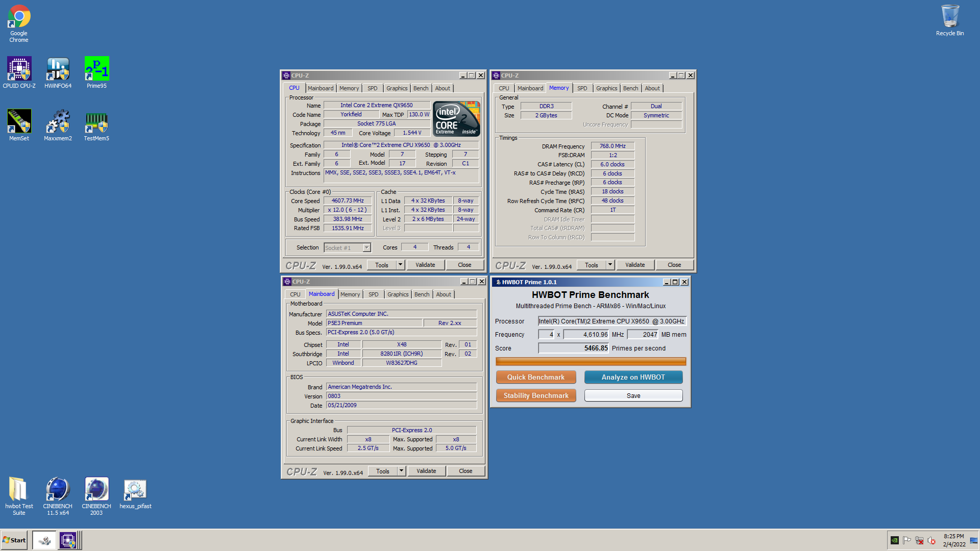980x551 pixels.
Task: Open the hwbot Test Suite folder
Action: click(19, 496)
